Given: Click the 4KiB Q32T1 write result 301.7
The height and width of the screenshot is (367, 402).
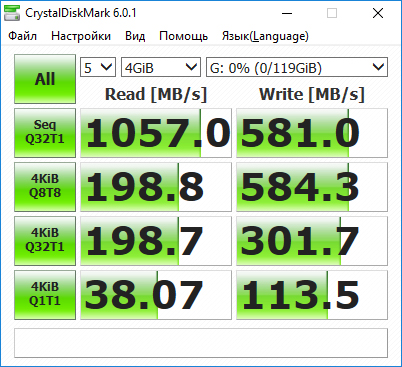Looking at the screenshot, I should 312,241.
